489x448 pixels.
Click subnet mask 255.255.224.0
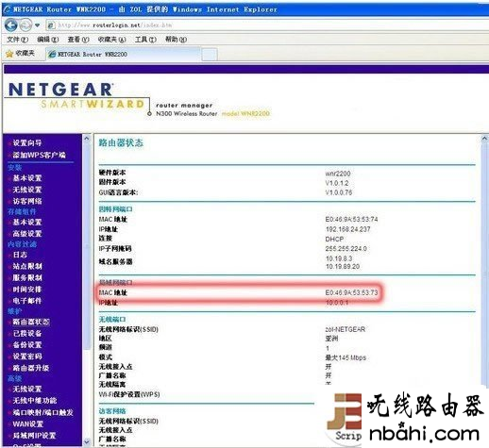tap(346, 249)
